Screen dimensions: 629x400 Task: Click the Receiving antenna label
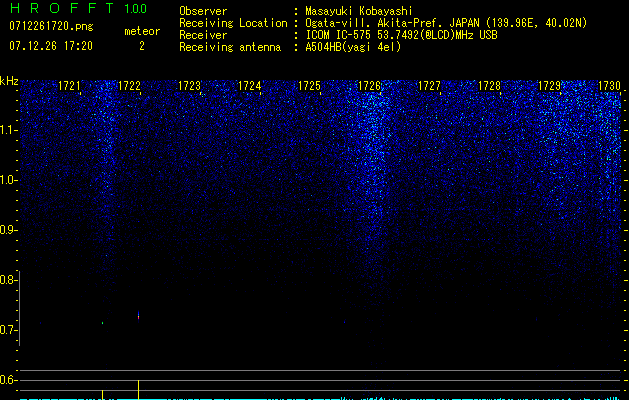[230, 48]
